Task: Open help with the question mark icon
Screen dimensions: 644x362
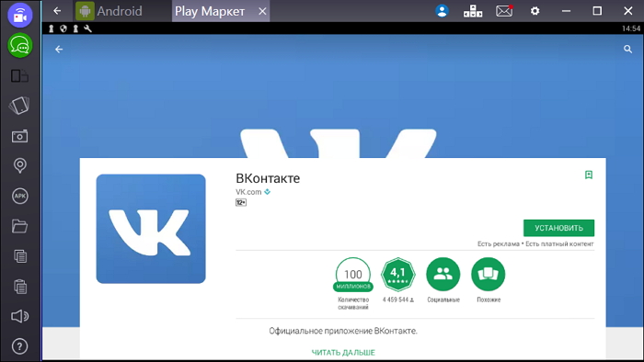Action: (19, 346)
